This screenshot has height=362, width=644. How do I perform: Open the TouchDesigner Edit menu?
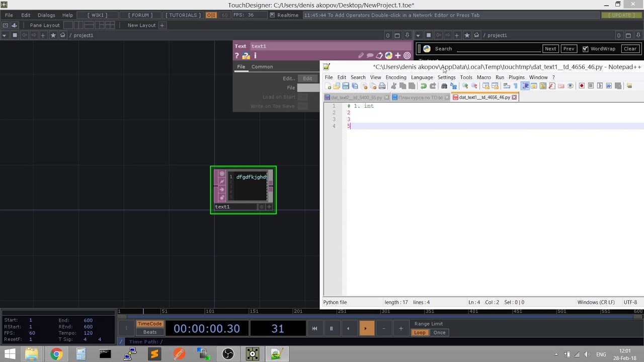tap(26, 15)
